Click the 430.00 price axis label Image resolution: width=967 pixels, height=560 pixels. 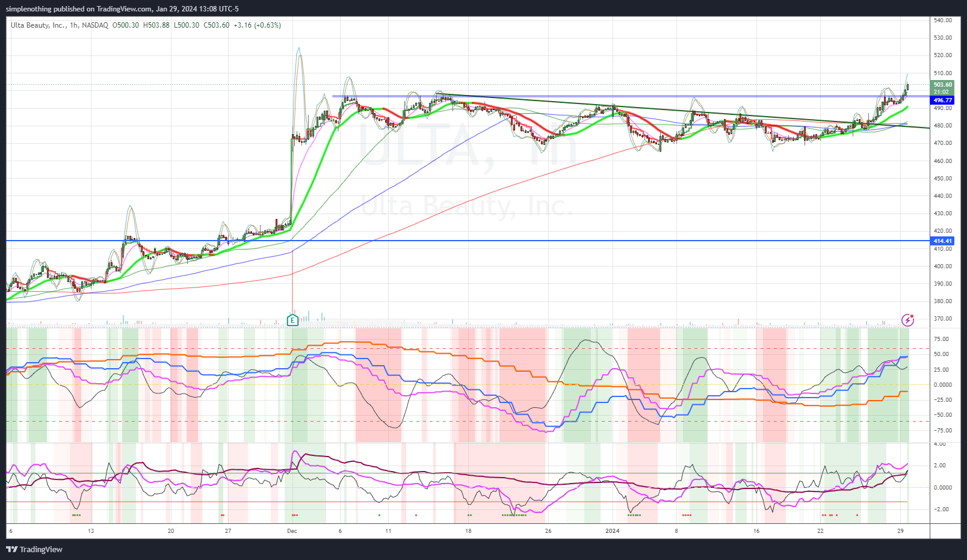(943, 214)
